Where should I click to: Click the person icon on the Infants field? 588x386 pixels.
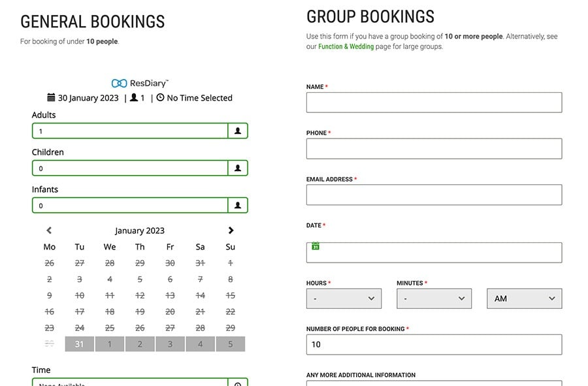pyautogui.click(x=238, y=204)
